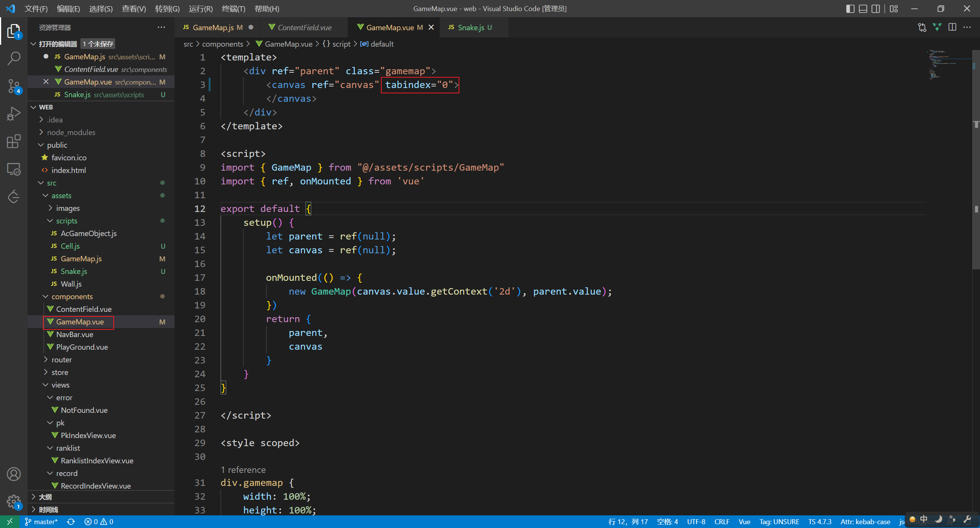Click the Extensions icon in activity bar

pyautogui.click(x=14, y=141)
